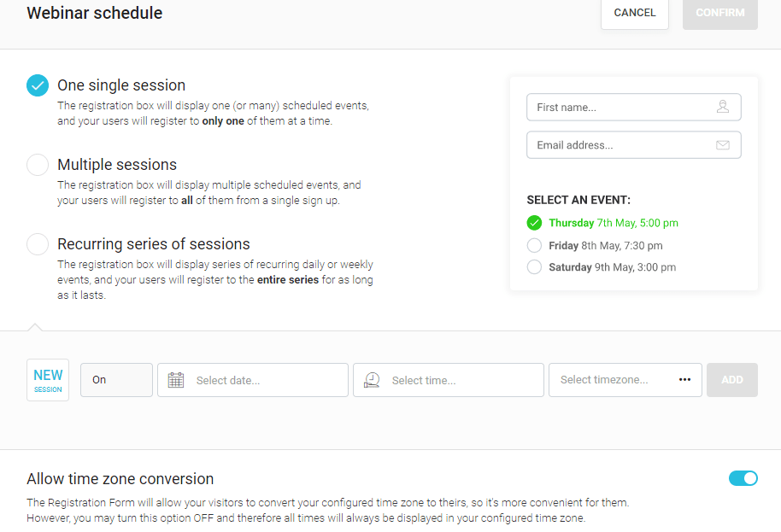
Task: Click the three-dots icon in timezone selector
Action: (684, 380)
